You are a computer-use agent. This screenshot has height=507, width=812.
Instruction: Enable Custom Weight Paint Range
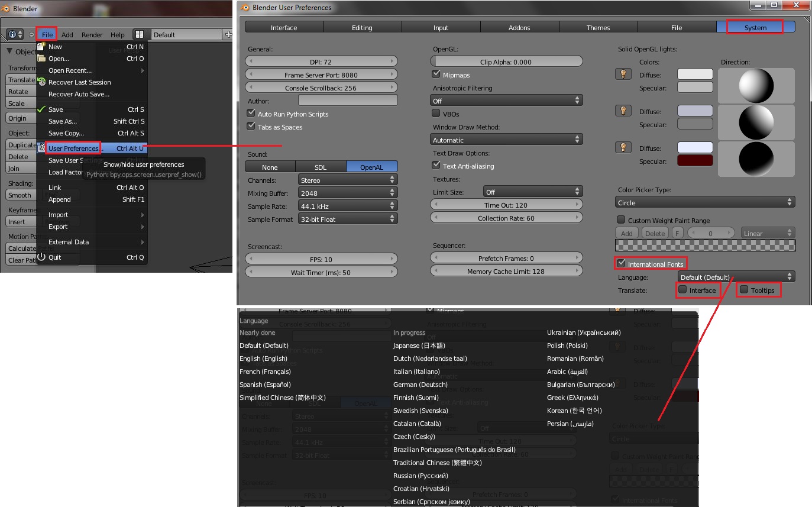pos(621,220)
